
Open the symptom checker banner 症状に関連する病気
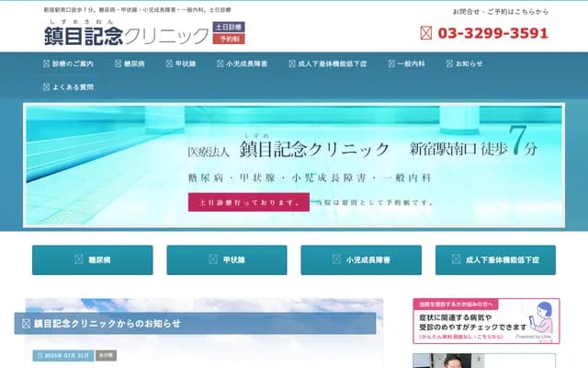pyautogui.click(x=486, y=321)
